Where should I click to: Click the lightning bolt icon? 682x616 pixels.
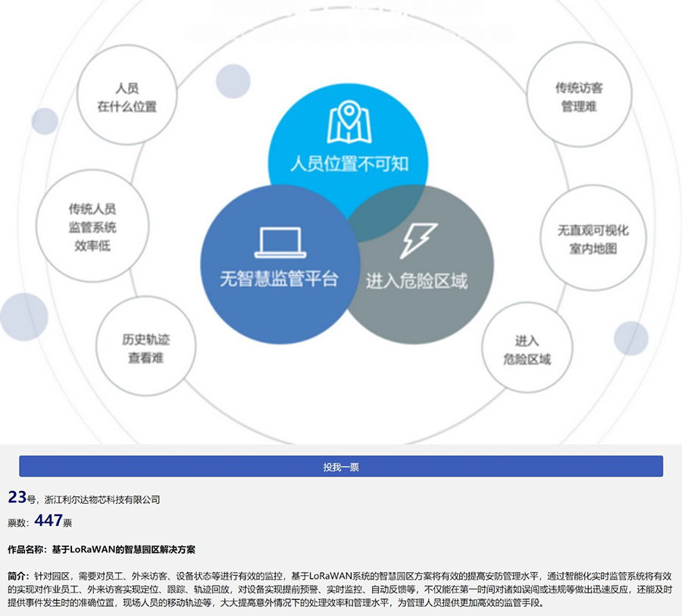[x=418, y=240]
